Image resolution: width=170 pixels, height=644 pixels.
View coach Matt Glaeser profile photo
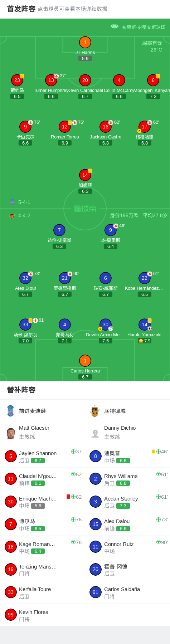pos(11,433)
